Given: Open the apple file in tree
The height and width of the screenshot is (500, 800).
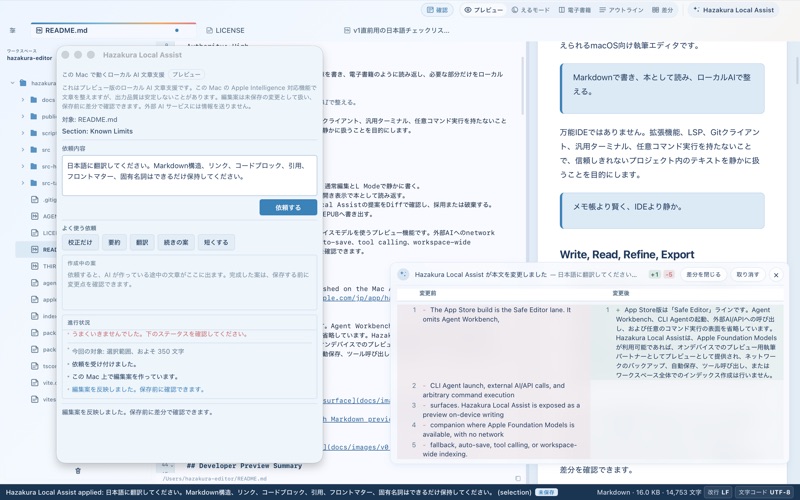Looking at the screenshot, I should [44, 299].
